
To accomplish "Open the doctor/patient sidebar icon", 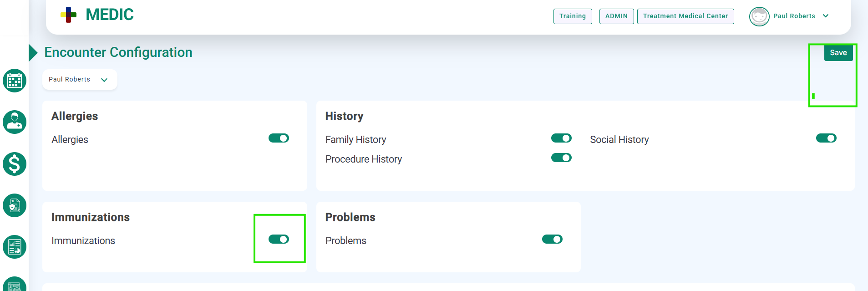I will tap(15, 122).
